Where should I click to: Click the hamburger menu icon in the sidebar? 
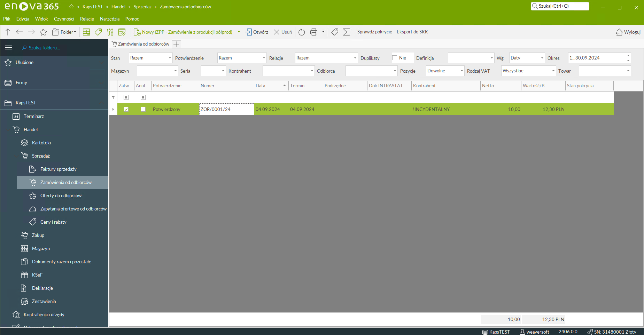pos(9,48)
